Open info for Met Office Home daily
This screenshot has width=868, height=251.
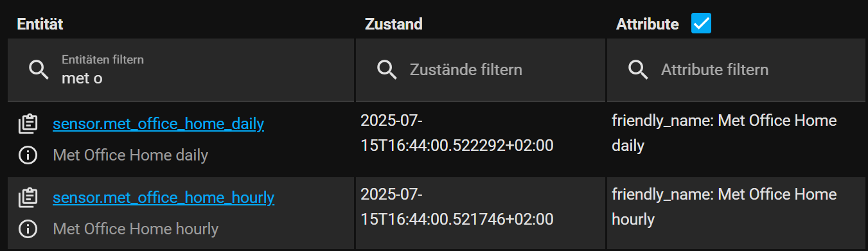[x=28, y=155]
